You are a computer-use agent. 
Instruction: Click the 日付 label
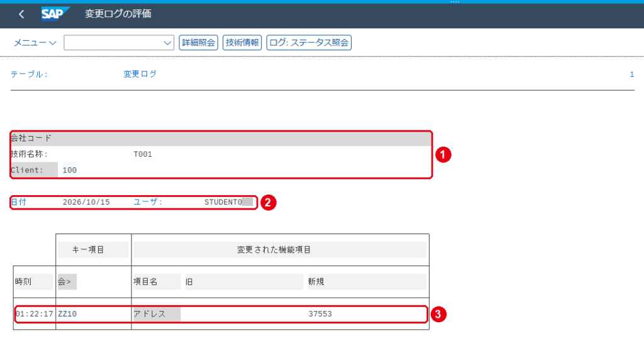[x=18, y=202]
